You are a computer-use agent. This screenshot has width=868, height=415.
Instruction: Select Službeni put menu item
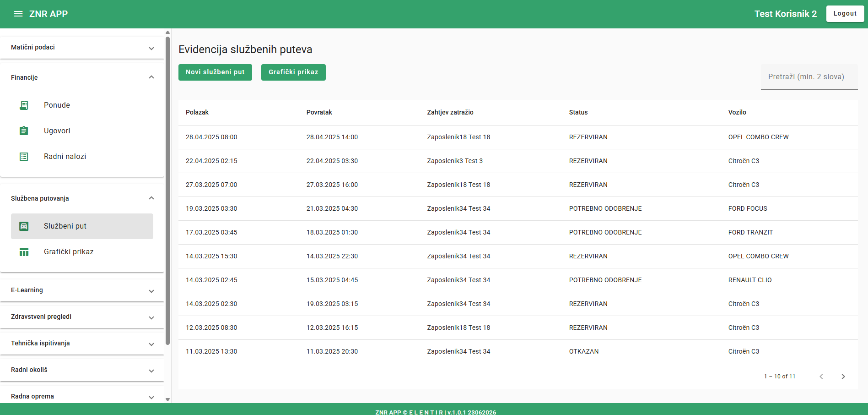point(82,226)
